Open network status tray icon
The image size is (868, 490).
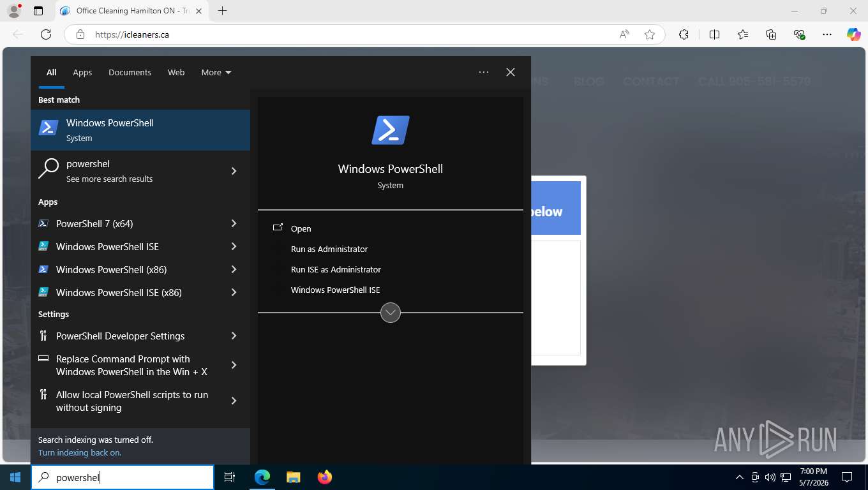[786, 477]
